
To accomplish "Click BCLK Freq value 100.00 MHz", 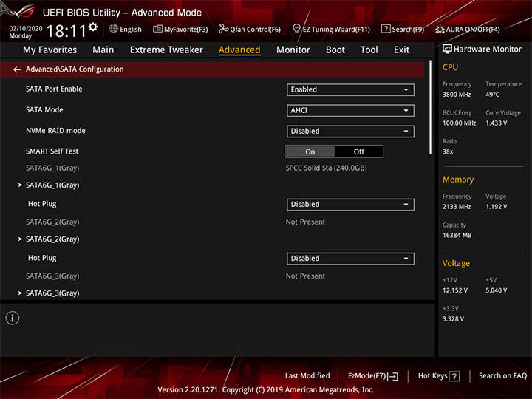I will [x=459, y=123].
